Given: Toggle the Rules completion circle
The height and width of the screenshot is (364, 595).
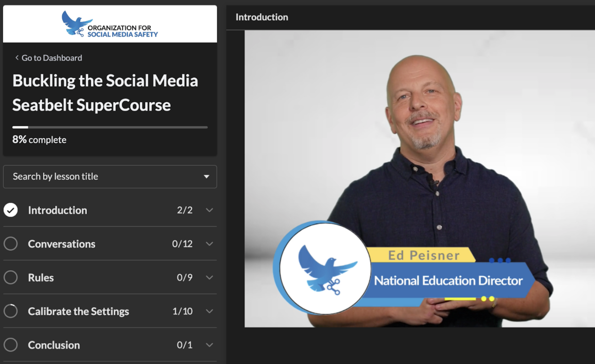Looking at the screenshot, I should (x=11, y=278).
